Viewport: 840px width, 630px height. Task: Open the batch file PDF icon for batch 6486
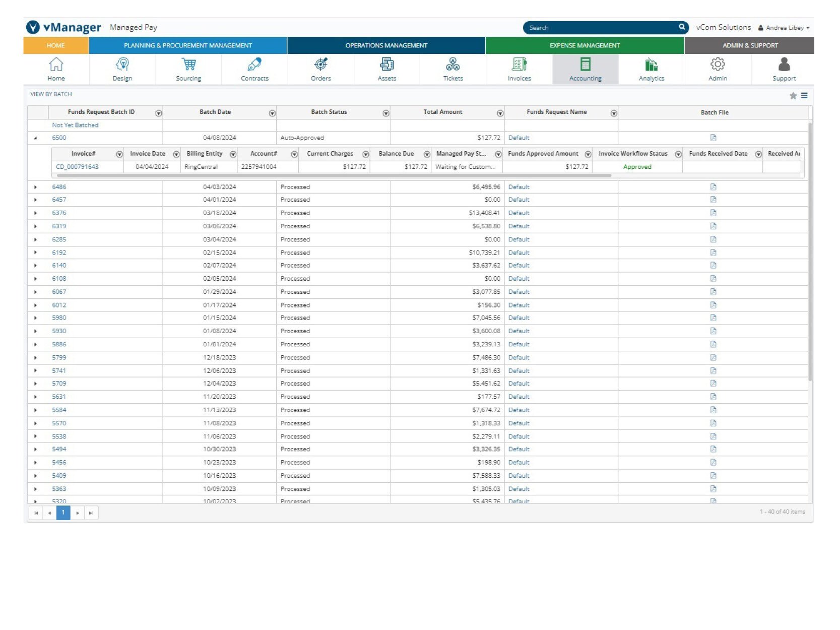(714, 186)
